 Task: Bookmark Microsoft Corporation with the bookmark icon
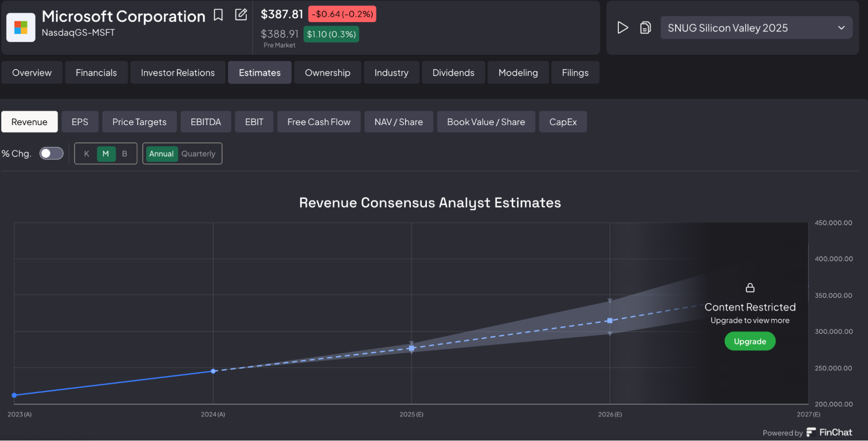point(218,15)
